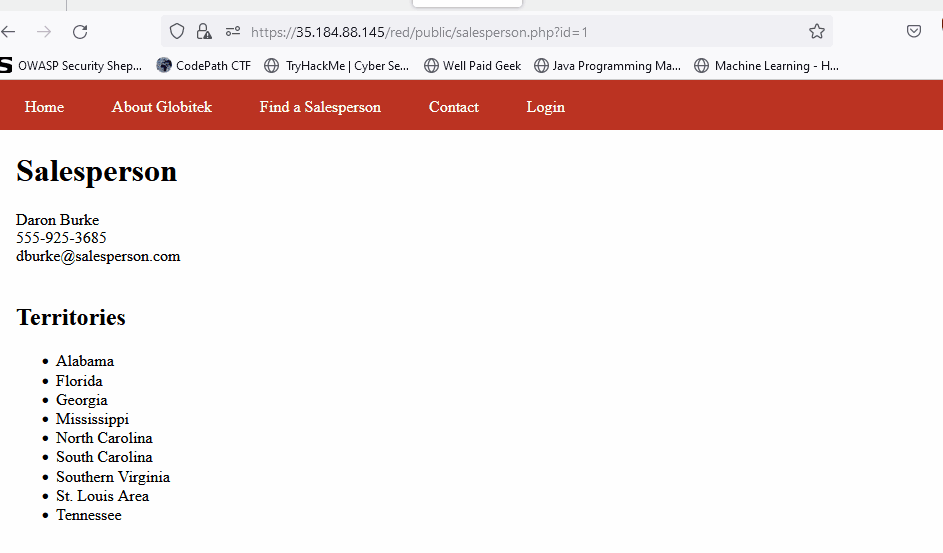Select the Alabama territory entry

point(85,361)
